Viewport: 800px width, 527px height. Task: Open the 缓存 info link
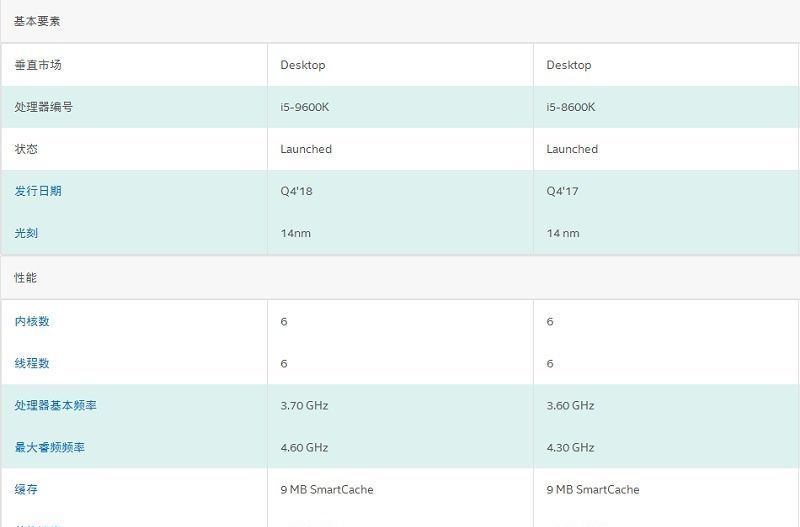click(26, 490)
